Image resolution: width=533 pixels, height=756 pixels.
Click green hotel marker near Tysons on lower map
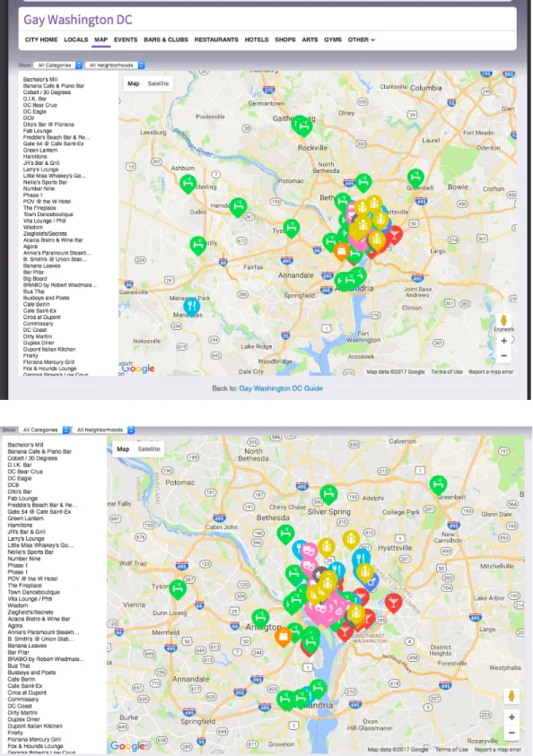pos(178,590)
